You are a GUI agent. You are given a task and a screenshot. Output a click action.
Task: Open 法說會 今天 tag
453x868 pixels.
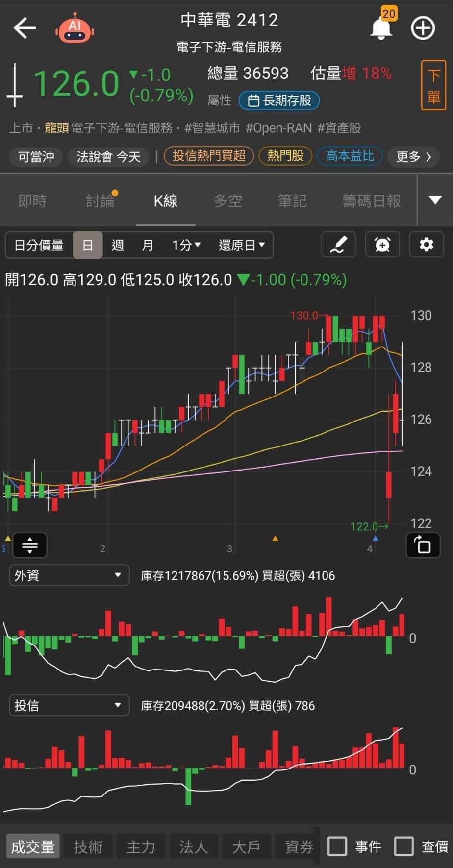[x=108, y=157]
